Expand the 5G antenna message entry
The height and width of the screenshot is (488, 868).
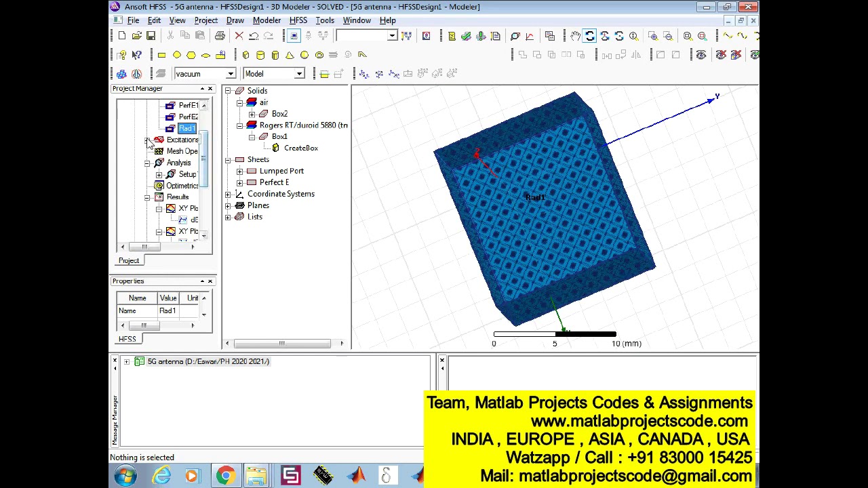(126, 361)
